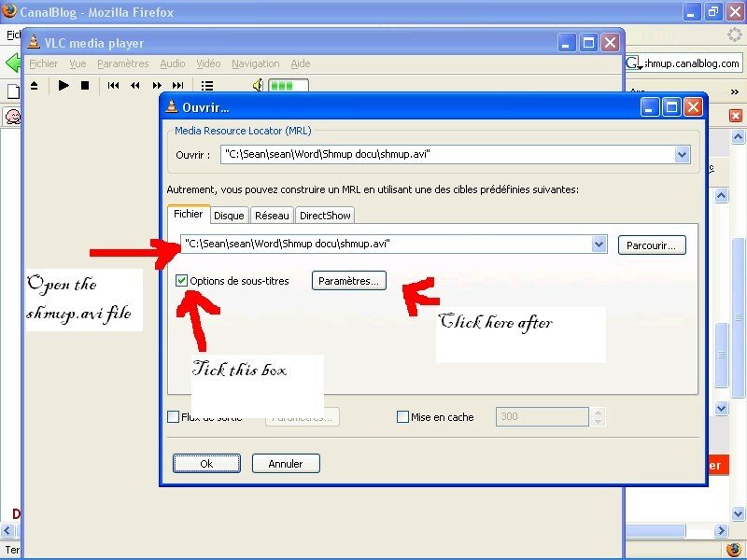Untick the Options de sous-titres checkbox
The height and width of the screenshot is (560, 747).
[x=181, y=281]
